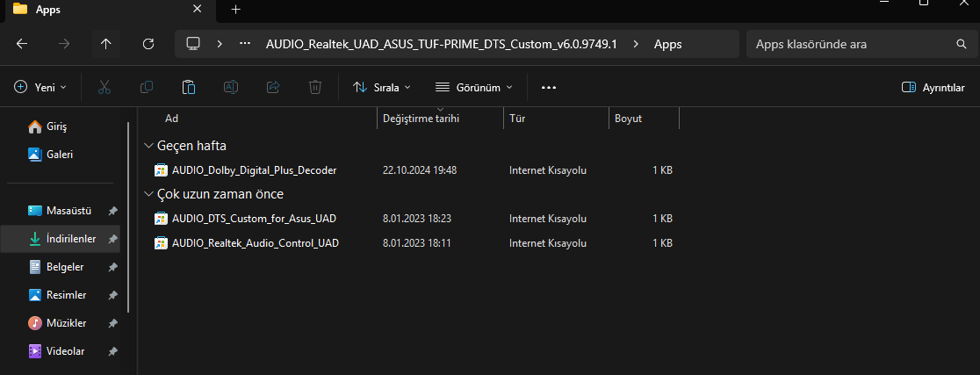Toggle the Ayrıntılar details pane
980x375 pixels.
coord(933,87)
